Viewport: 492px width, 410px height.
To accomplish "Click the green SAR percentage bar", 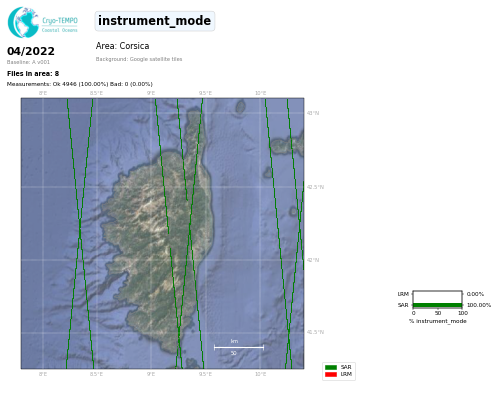I will click(437, 305).
